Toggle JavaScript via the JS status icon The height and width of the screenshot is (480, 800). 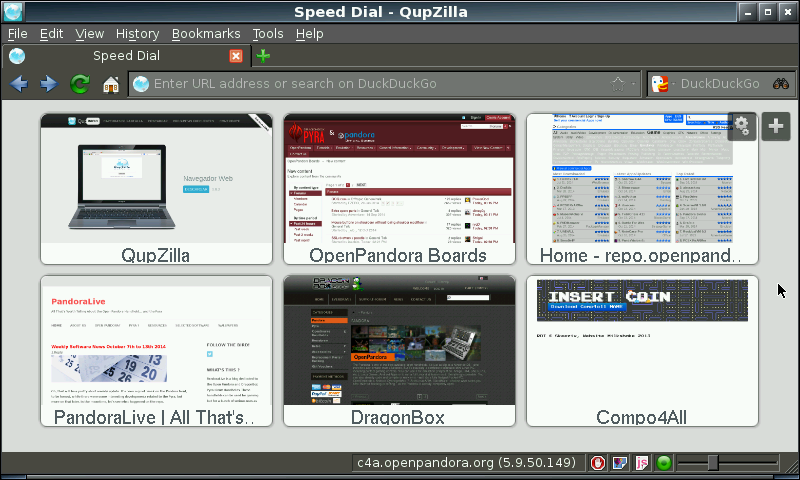[x=641, y=463]
